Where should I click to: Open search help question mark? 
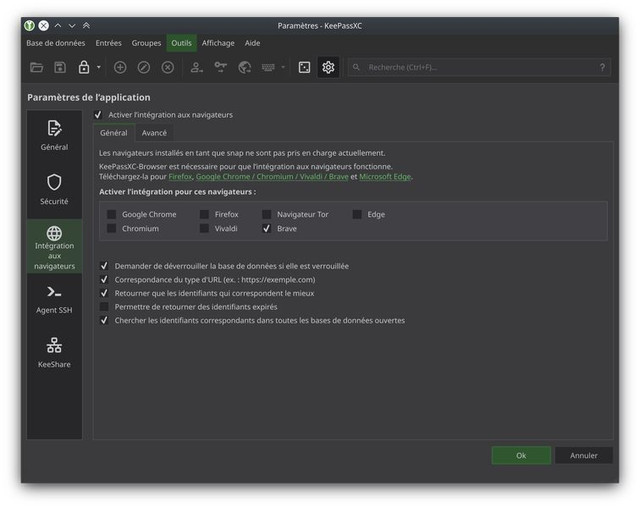point(602,67)
